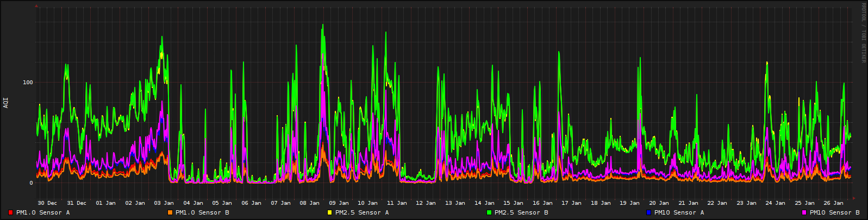Click the orange PM1.0 Sensor B swatch

pos(170,212)
